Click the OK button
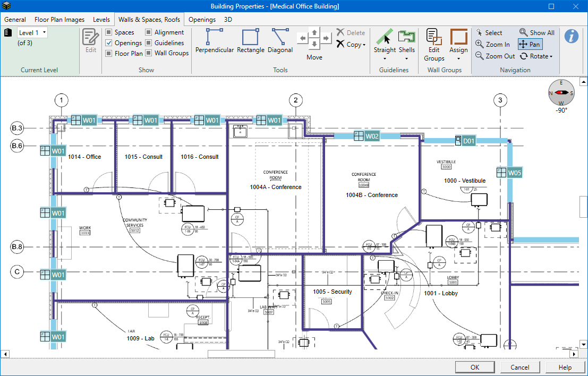This screenshot has height=376, width=588. tap(475, 368)
